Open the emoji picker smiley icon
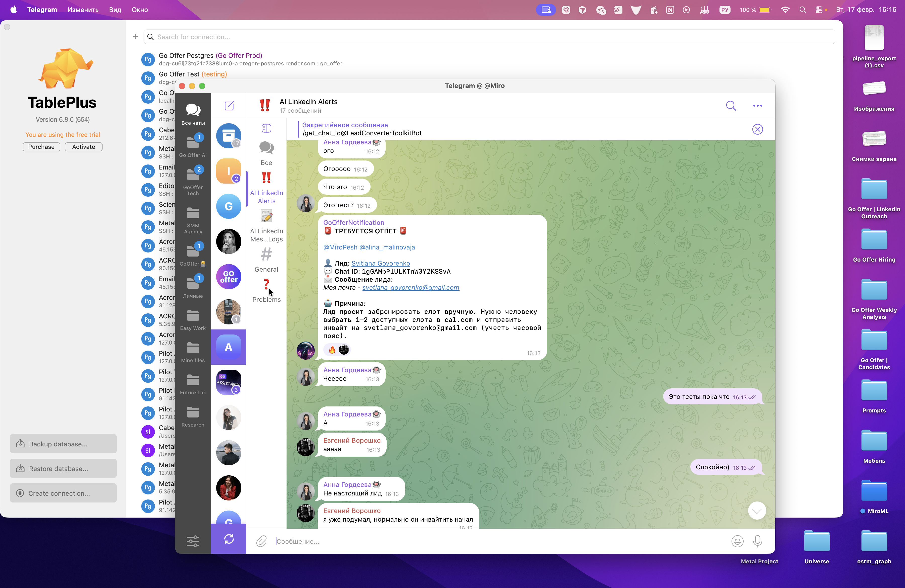This screenshot has height=588, width=905. [737, 541]
